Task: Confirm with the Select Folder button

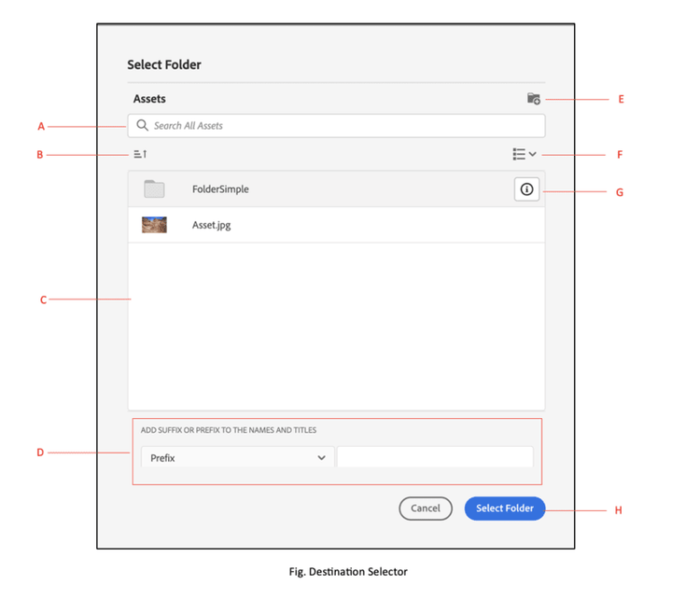Action: click(504, 508)
